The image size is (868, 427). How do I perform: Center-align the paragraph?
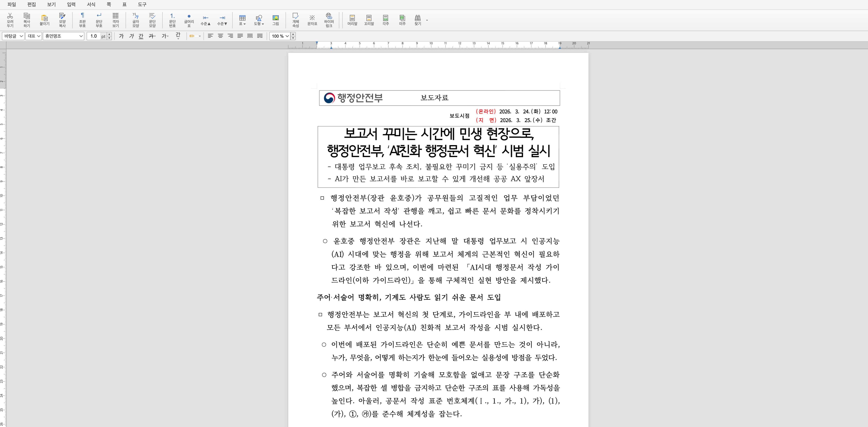click(x=220, y=36)
